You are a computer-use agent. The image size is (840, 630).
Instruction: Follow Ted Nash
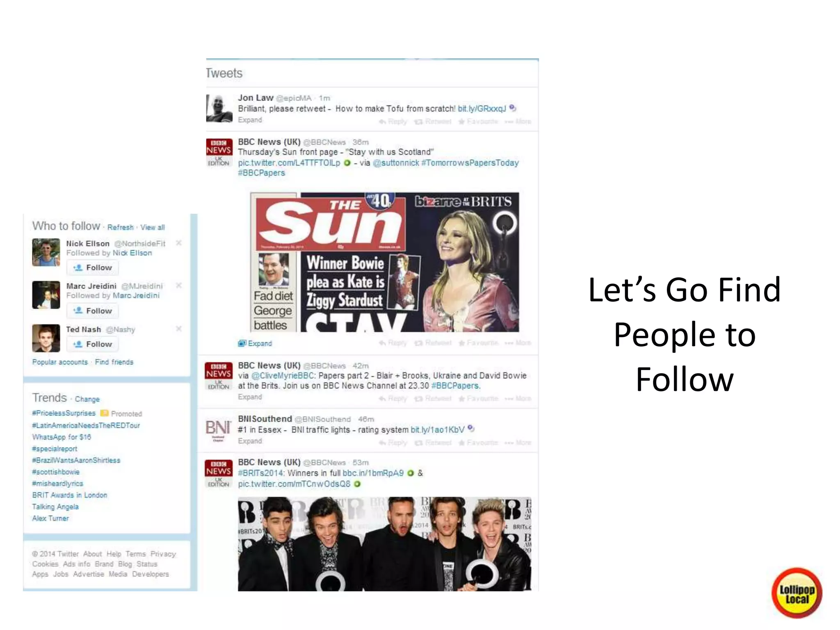[93, 344]
